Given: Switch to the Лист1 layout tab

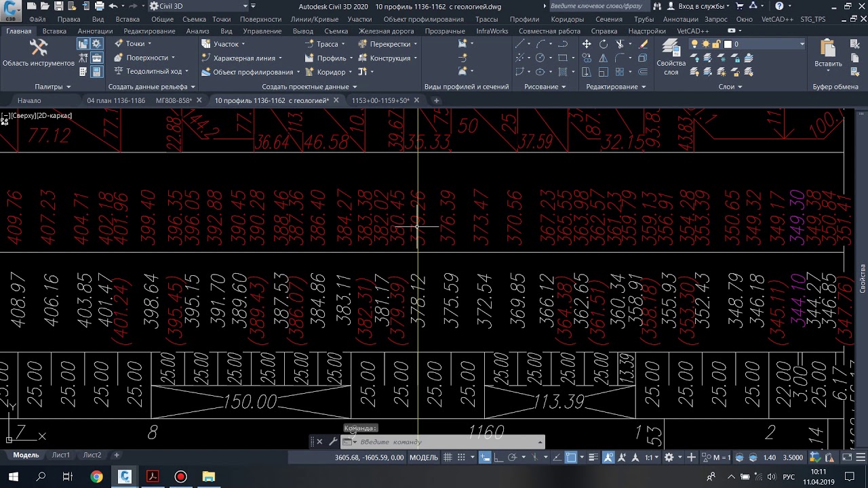Looking at the screenshot, I should [x=61, y=455].
